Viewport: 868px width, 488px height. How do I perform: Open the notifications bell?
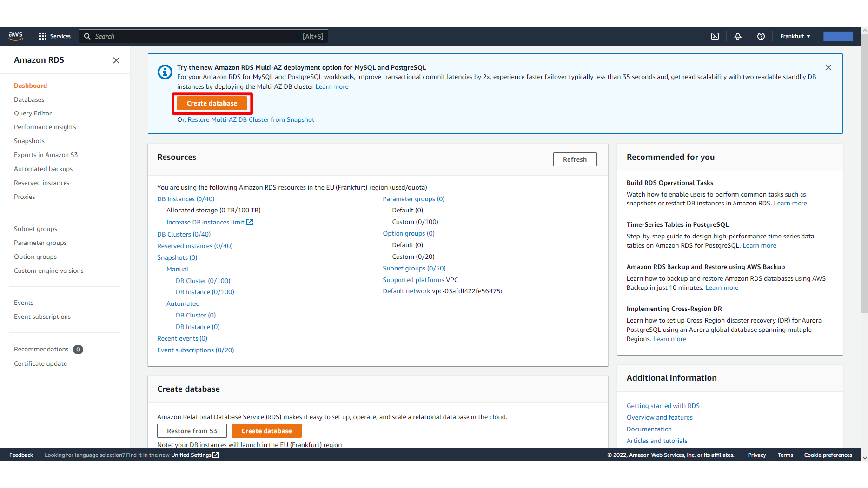click(738, 36)
